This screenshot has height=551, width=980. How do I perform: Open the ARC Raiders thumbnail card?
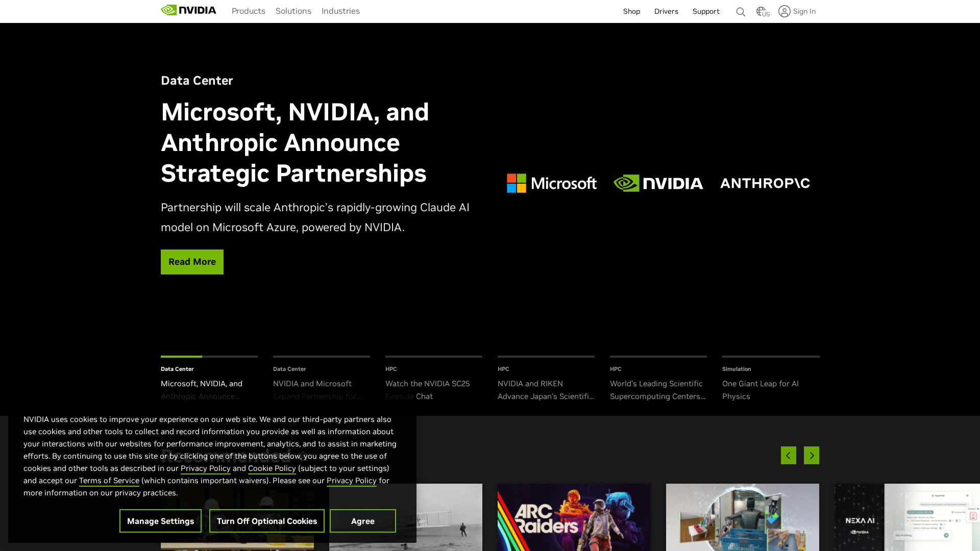tap(574, 517)
